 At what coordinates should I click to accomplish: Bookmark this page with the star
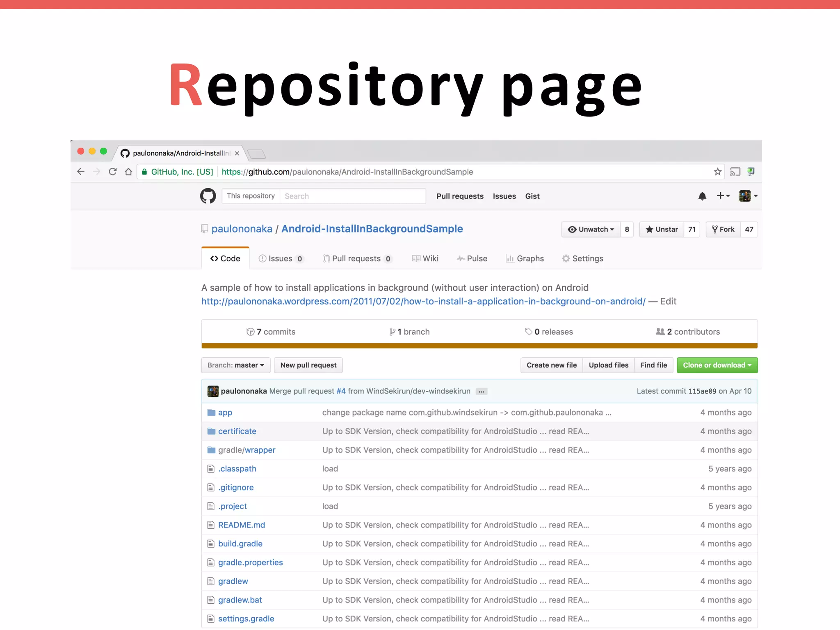(x=717, y=171)
